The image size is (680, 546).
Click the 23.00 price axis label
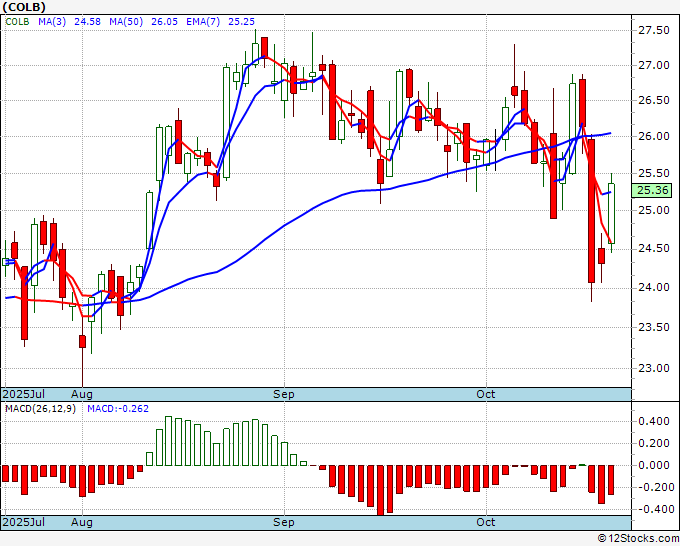click(654, 368)
